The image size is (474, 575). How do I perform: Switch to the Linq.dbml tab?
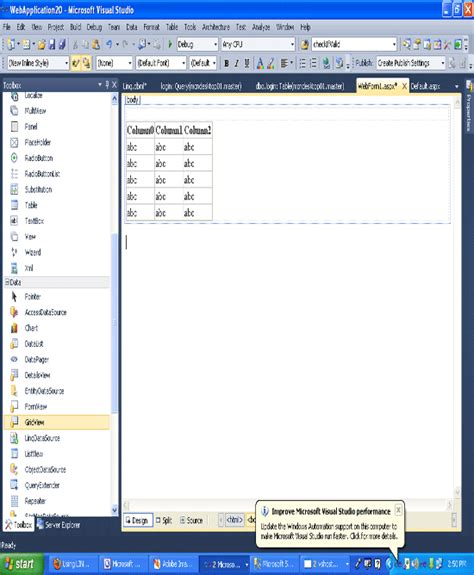tap(135, 86)
